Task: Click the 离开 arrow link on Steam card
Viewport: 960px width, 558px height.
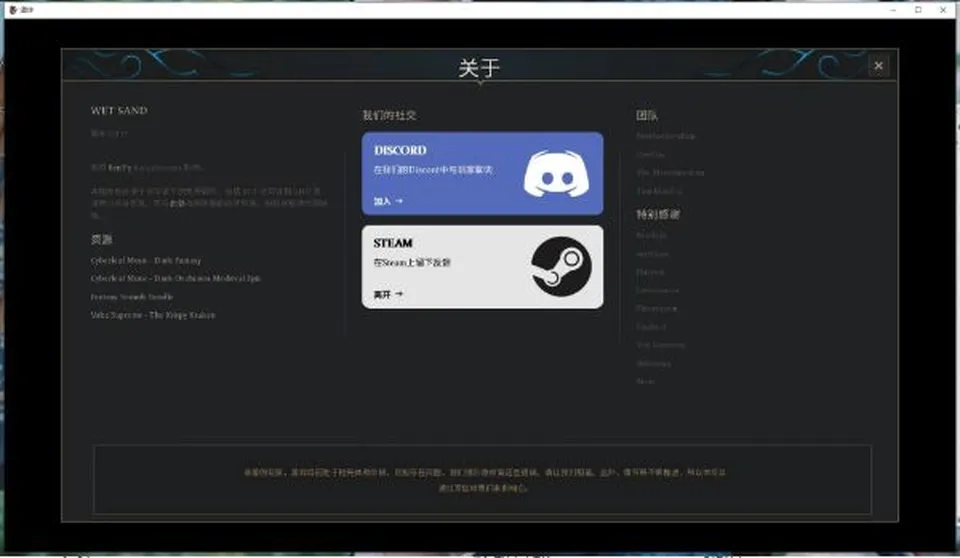Action: pos(388,295)
